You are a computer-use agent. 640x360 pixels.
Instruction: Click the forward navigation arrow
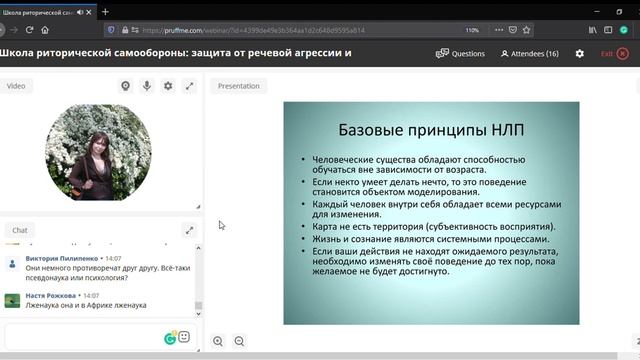[x=14, y=30]
